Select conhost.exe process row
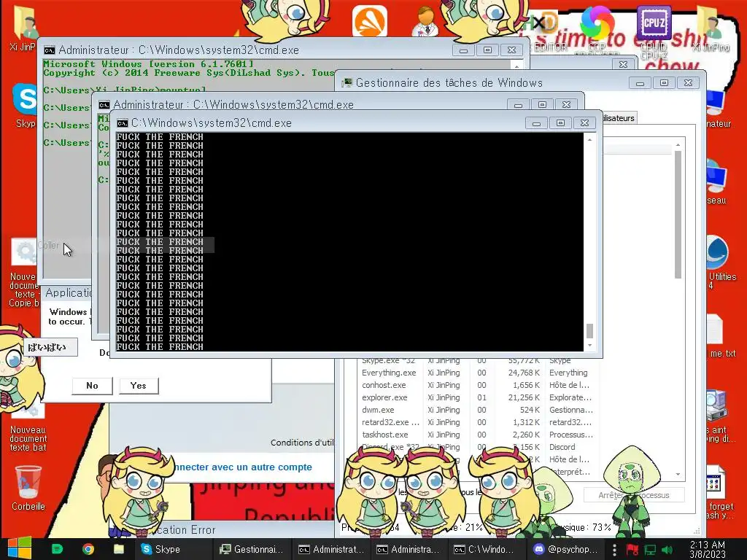 (x=476, y=385)
